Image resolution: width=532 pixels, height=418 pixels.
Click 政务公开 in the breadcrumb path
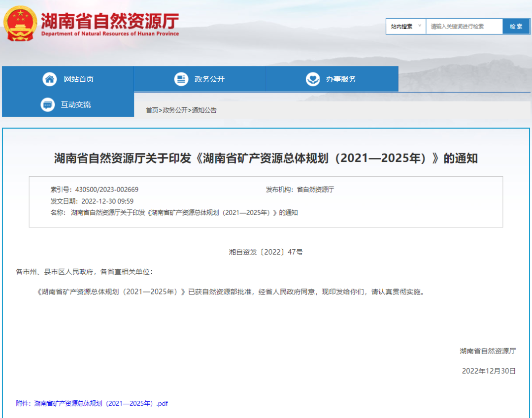coord(175,110)
